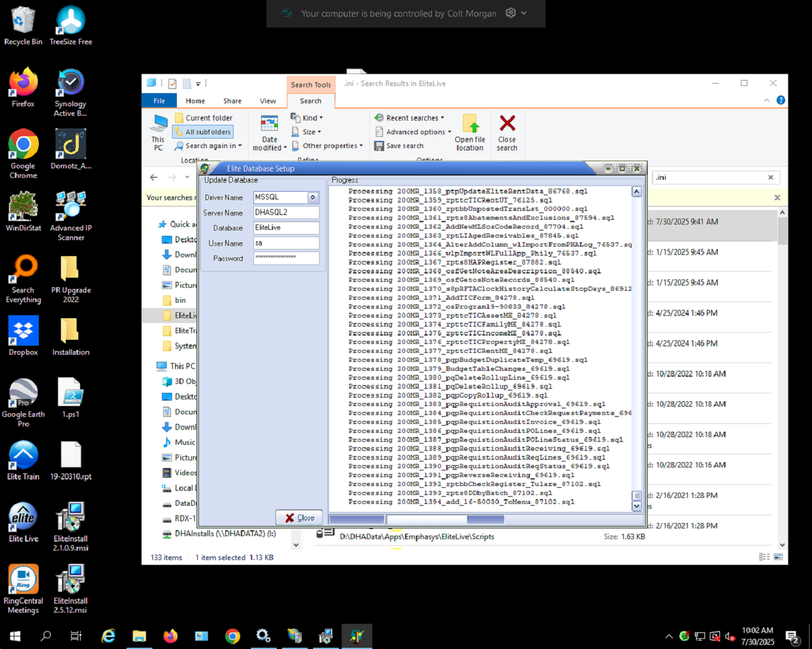
Task: Open the Other properties dropdown
Action: click(x=327, y=146)
